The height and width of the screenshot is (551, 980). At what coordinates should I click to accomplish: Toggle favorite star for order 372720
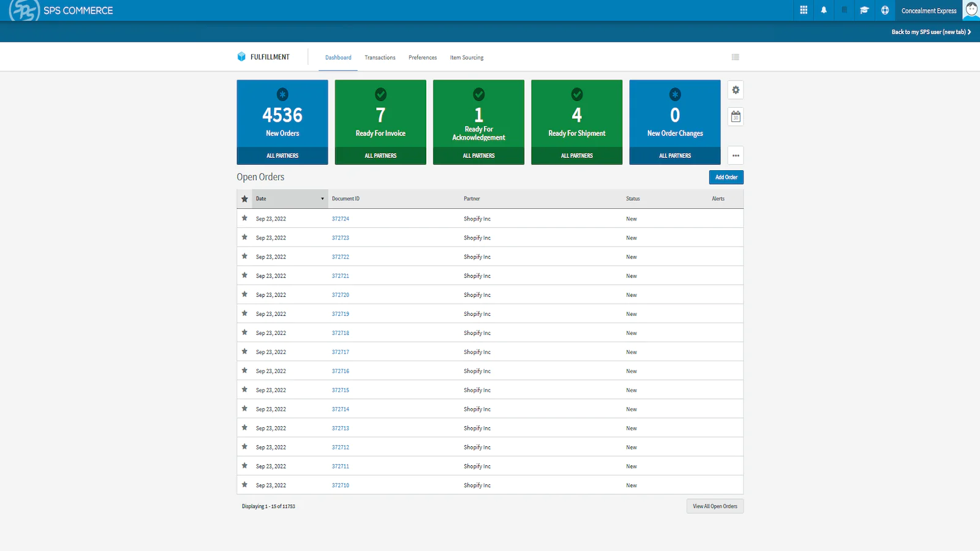(244, 294)
